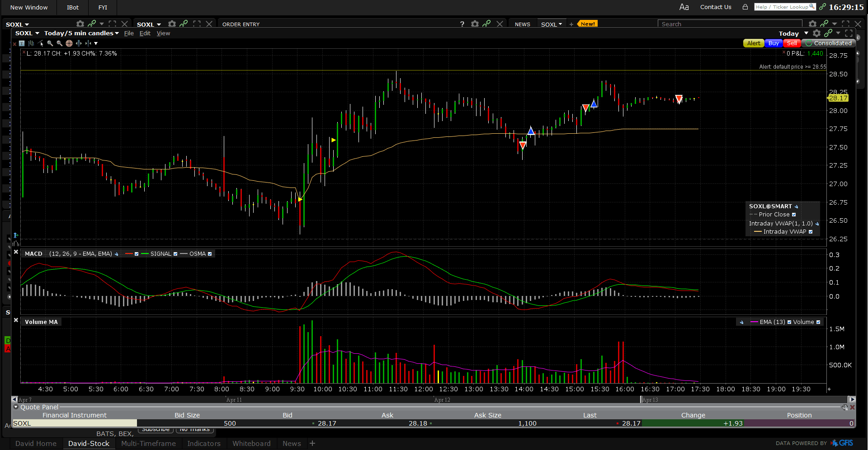Screen dimensions: 868x450
Task: Click the Help / Ticker Lookup field
Action: click(x=784, y=7)
